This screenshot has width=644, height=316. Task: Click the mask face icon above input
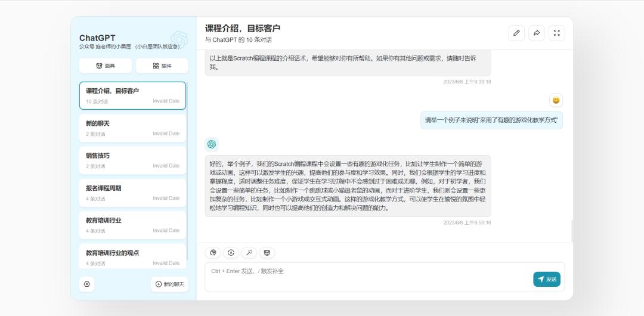(267, 253)
